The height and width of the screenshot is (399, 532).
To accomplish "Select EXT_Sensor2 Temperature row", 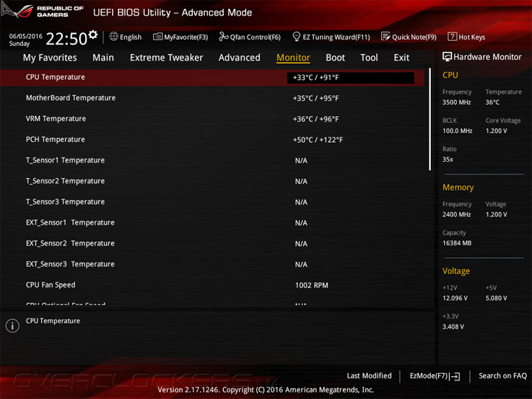I will (x=212, y=243).
